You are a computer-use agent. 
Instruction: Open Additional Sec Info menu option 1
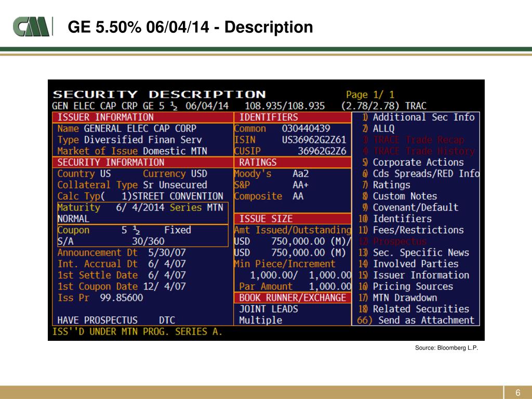coord(418,117)
